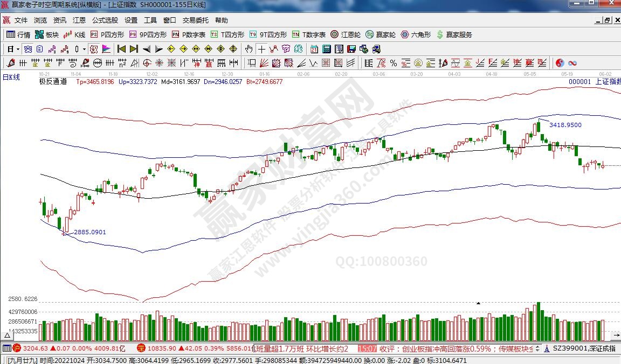Click the save floppy disk icon
The height and width of the screenshot is (364, 621).
pos(351,49)
